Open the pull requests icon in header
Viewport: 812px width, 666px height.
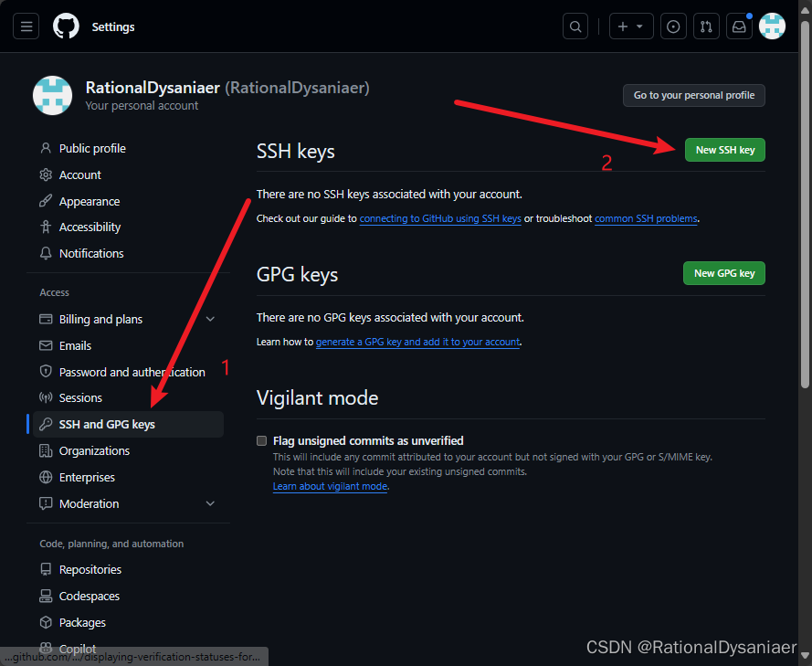[x=706, y=26]
